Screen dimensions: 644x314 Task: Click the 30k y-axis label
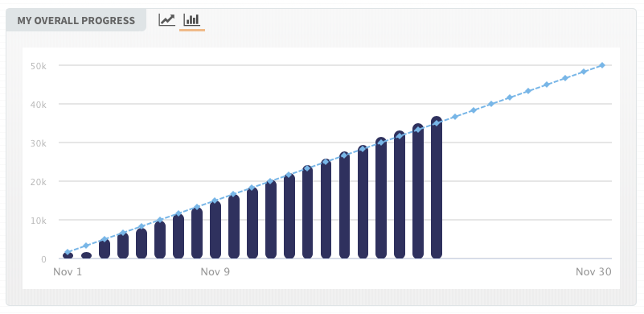pyautogui.click(x=39, y=143)
